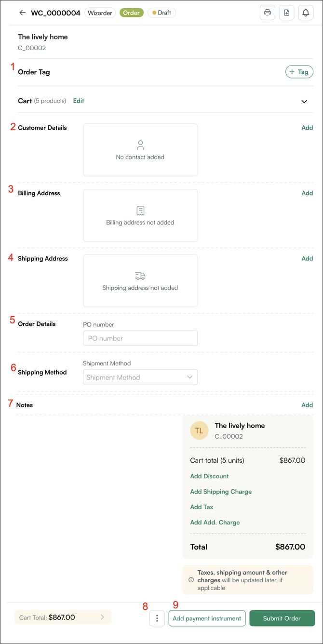323x644 pixels.
Task: Click the shipping truck icon placeholder
Action: 140,275
